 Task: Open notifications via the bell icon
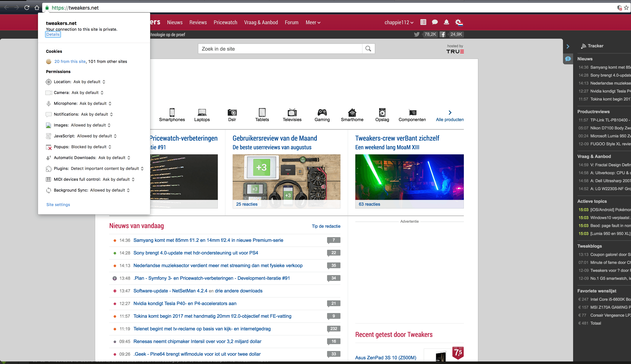446,22
